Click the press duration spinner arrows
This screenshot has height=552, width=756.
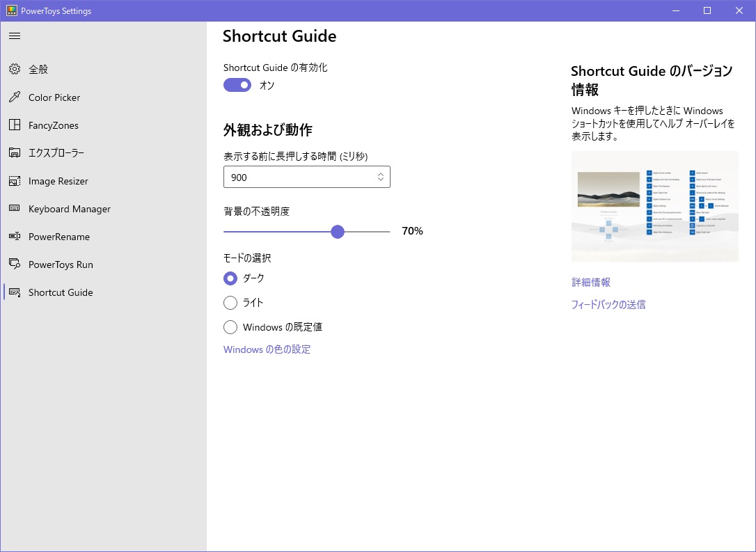[x=380, y=177]
